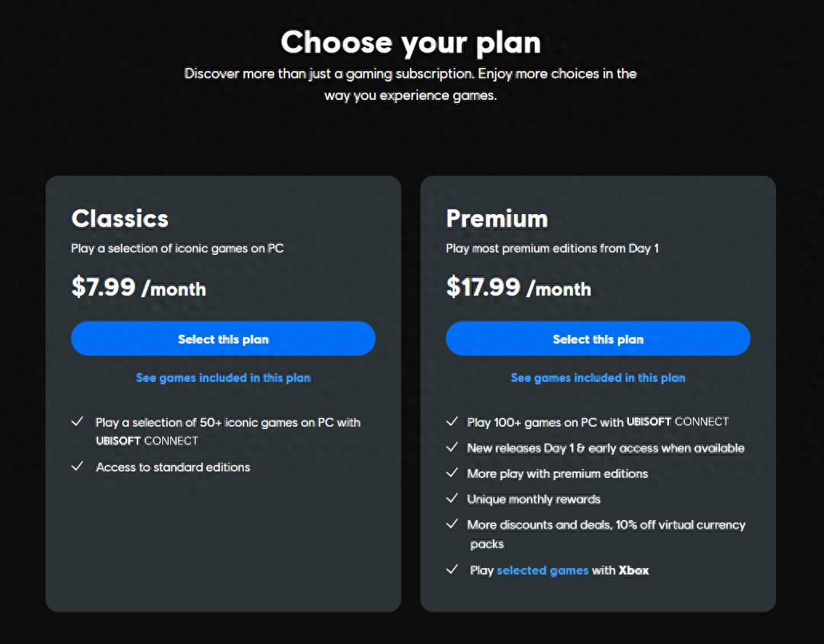
Task: Click checkmark beside More play with premium editions
Action: click(x=452, y=473)
